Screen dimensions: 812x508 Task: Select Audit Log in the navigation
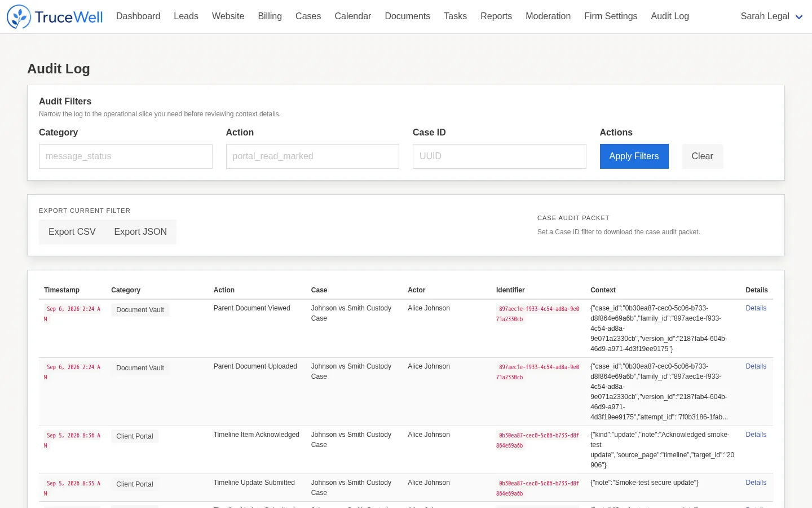[670, 16]
